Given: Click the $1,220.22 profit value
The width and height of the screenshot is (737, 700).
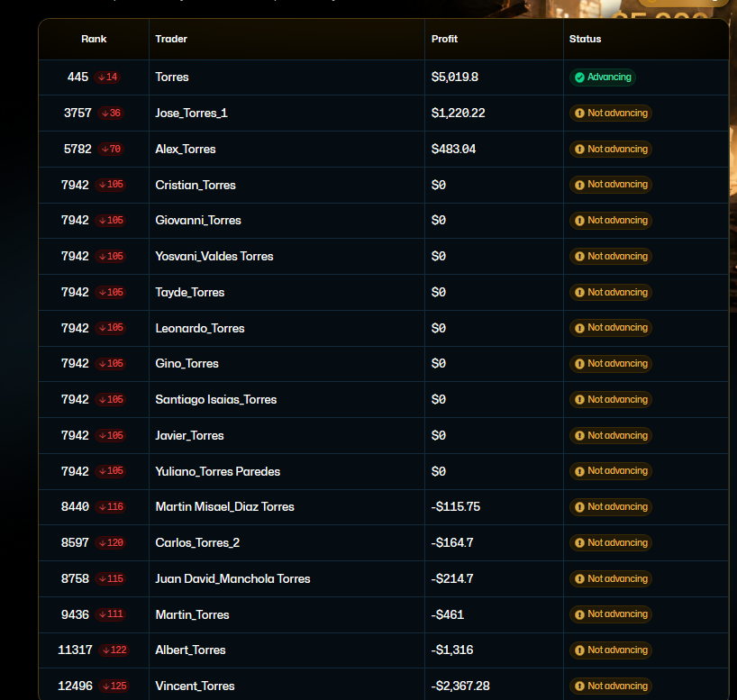Looking at the screenshot, I should (458, 113).
